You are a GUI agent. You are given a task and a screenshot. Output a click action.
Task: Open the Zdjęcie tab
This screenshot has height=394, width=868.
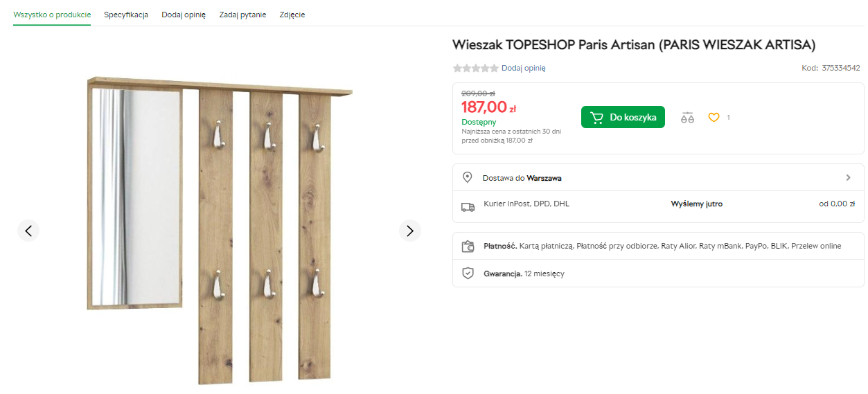tap(292, 15)
